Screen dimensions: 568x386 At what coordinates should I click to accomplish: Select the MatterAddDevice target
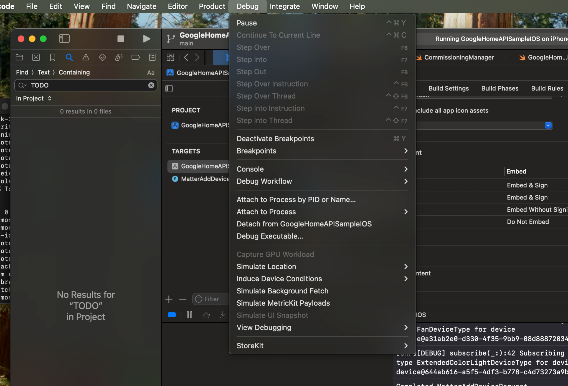(200, 179)
